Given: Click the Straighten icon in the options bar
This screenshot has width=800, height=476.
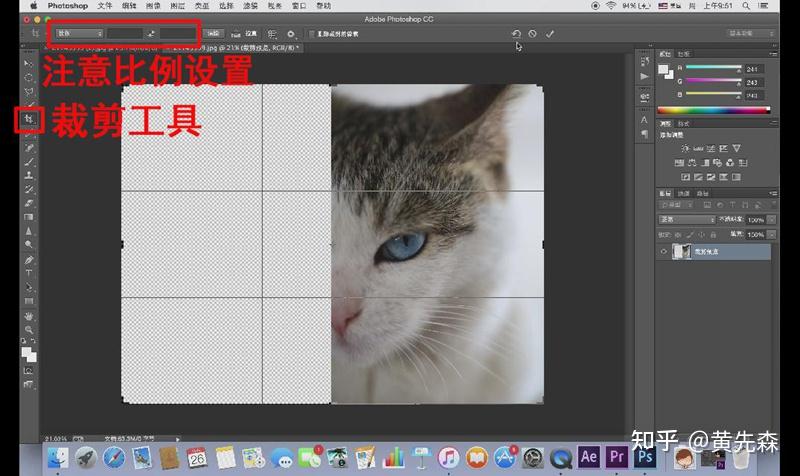Looking at the screenshot, I should click(x=235, y=34).
